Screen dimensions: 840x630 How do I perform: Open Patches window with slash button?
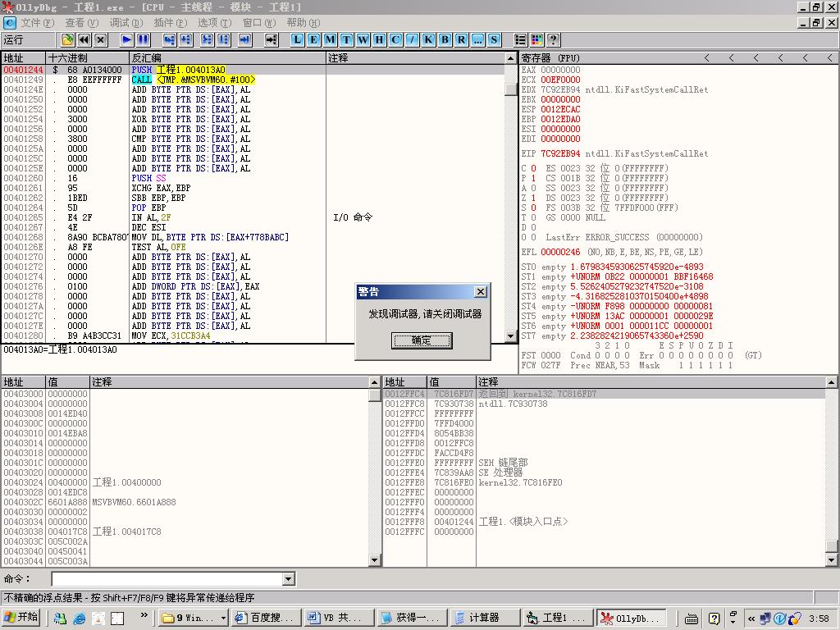point(412,39)
